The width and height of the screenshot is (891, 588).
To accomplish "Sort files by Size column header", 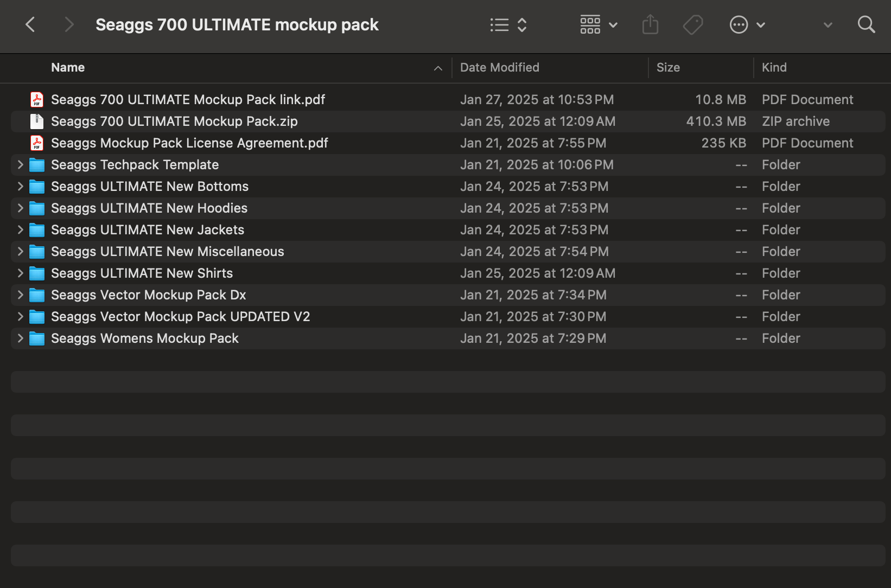I will point(668,68).
